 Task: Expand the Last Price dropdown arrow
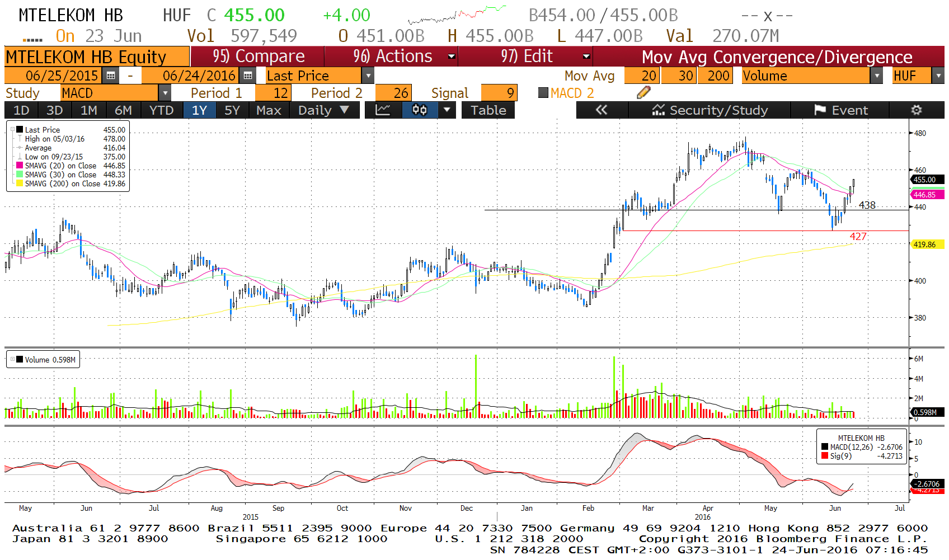(368, 76)
